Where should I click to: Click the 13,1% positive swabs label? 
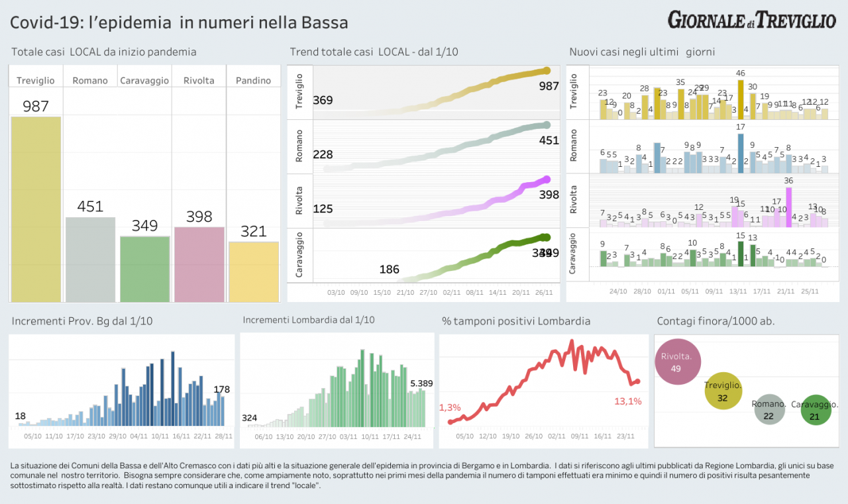click(x=628, y=401)
